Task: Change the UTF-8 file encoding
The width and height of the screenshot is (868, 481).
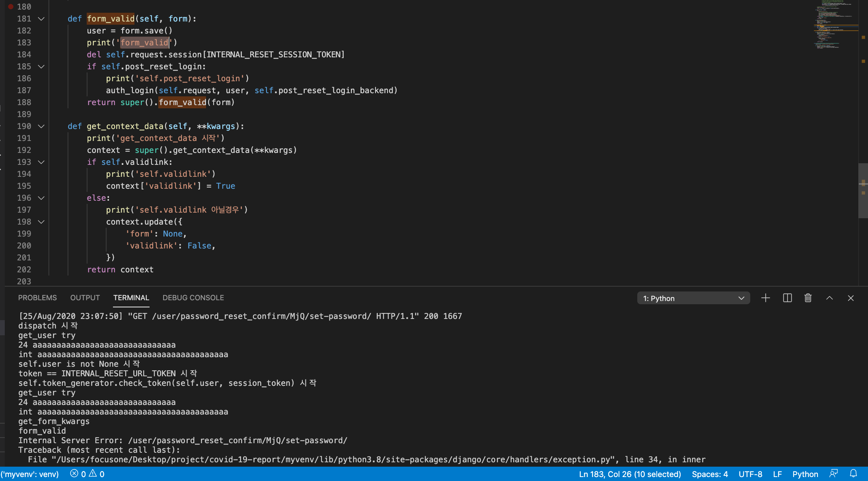Action: pyautogui.click(x=750, y=474)
